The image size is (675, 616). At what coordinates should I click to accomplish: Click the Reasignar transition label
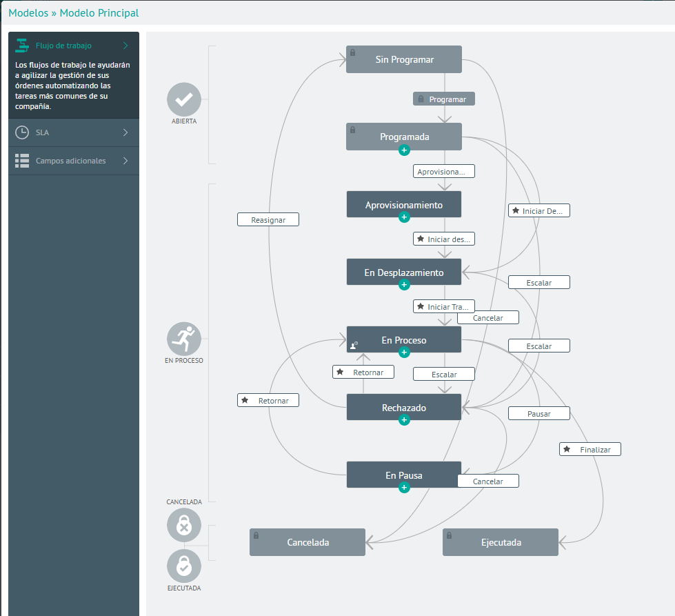[x=268, y=219]
